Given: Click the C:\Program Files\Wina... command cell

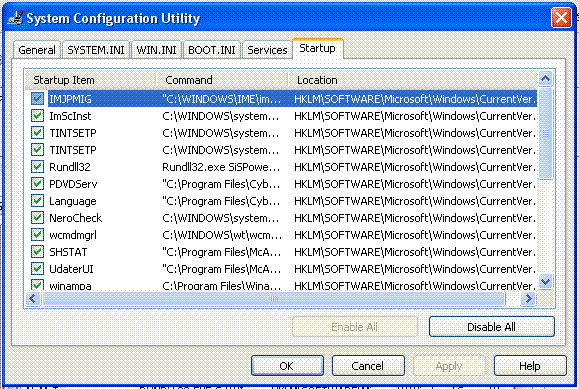Looking at the screenshot, I should [x=221, y=286].
